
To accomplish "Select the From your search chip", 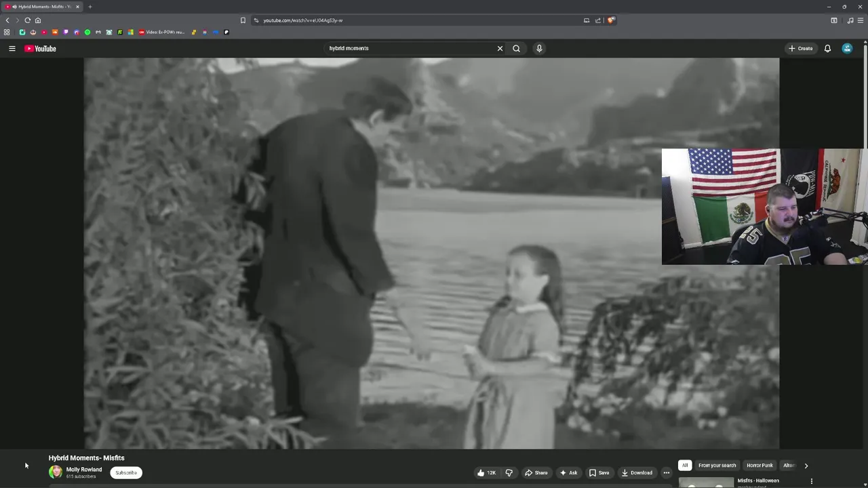I will click(x=717, y=465).
